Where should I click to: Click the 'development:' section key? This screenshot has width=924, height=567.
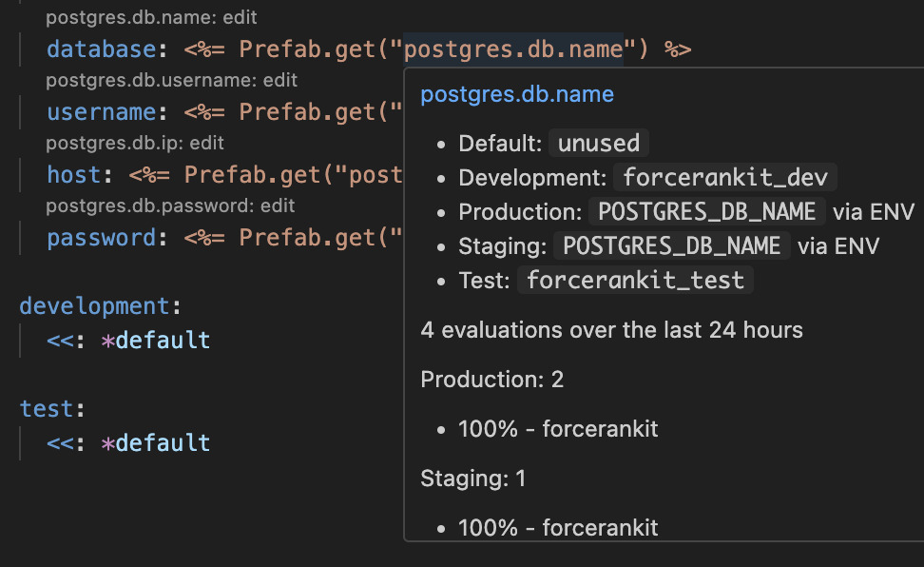click(100, 306)
